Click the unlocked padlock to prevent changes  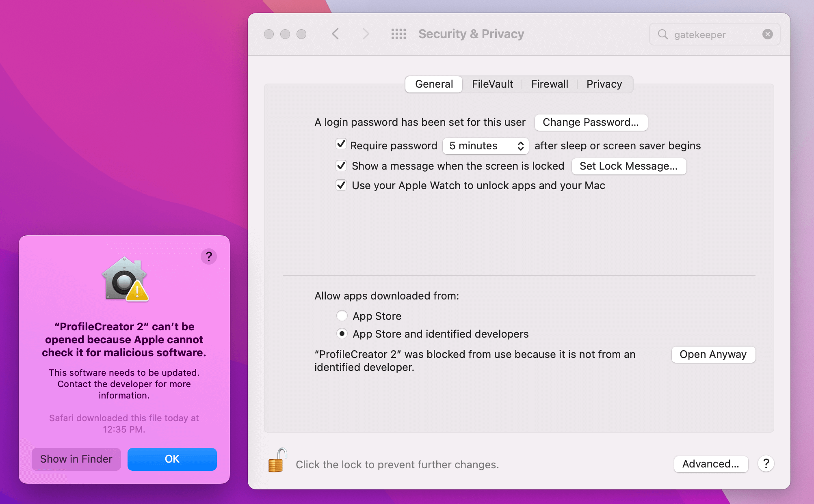point(277,462)
